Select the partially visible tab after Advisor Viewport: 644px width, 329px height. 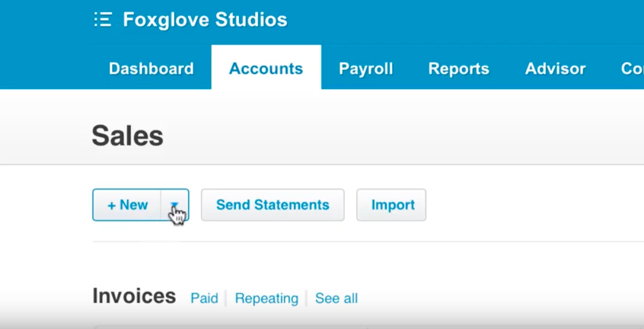click(632, 69)
